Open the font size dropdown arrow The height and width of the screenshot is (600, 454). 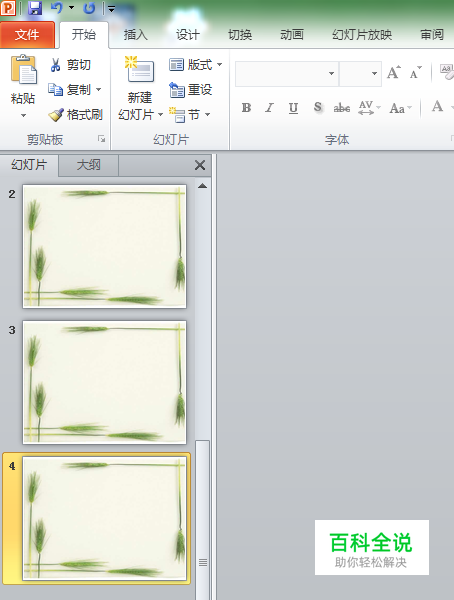point(374,73)
